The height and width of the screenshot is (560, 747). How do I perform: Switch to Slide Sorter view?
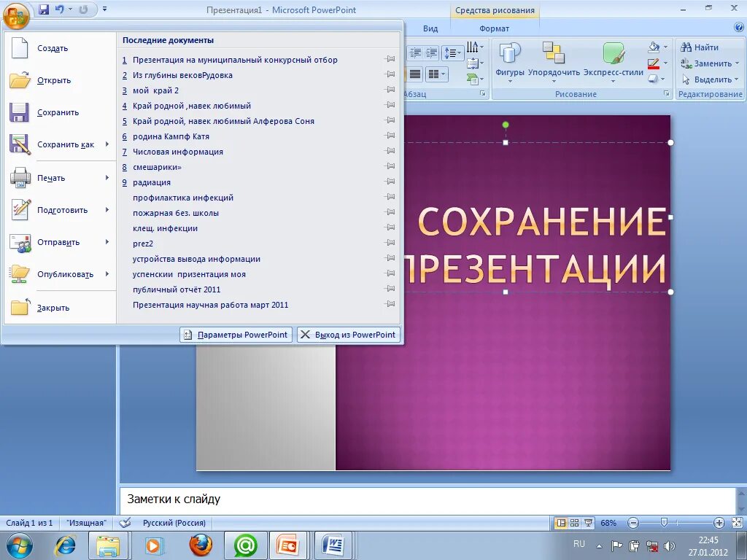pos(575,523)
